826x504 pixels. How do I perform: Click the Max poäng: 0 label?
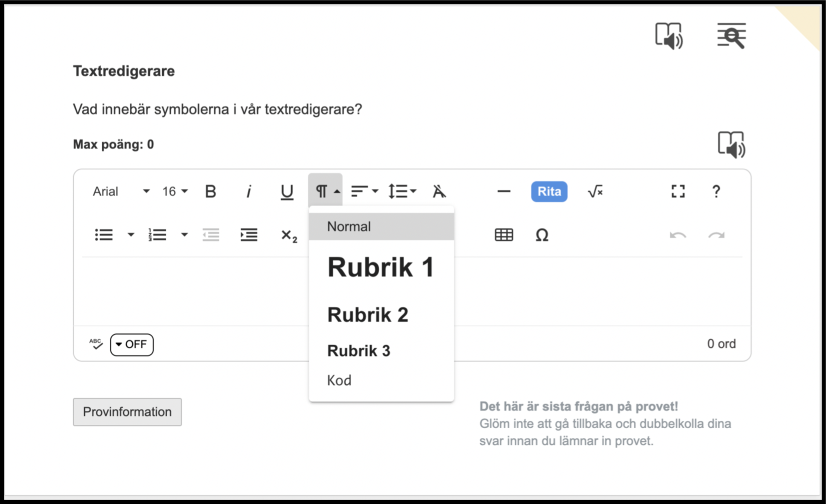114,144
